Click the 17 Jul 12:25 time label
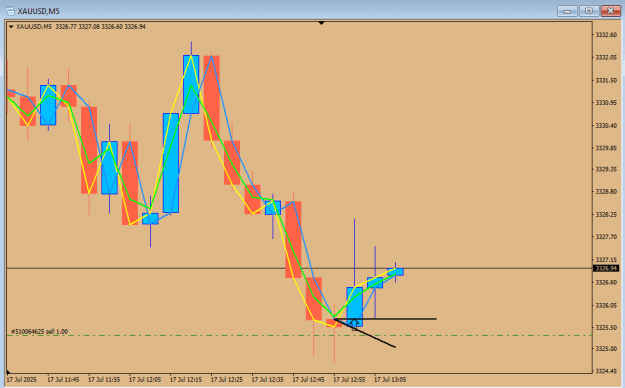 point(226,380)
